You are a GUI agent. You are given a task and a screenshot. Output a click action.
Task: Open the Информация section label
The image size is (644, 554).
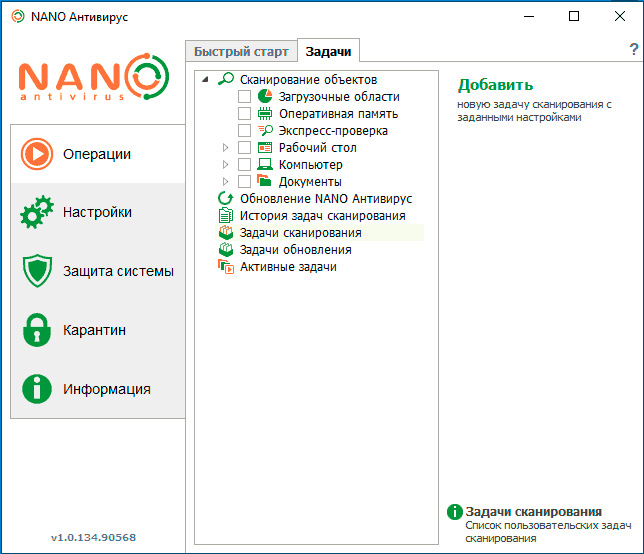click(x=107, y=389)
